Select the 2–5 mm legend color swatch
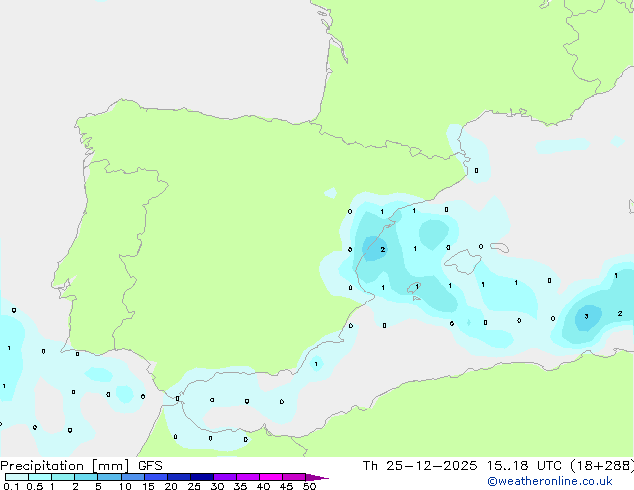 [x=86, y=477]
